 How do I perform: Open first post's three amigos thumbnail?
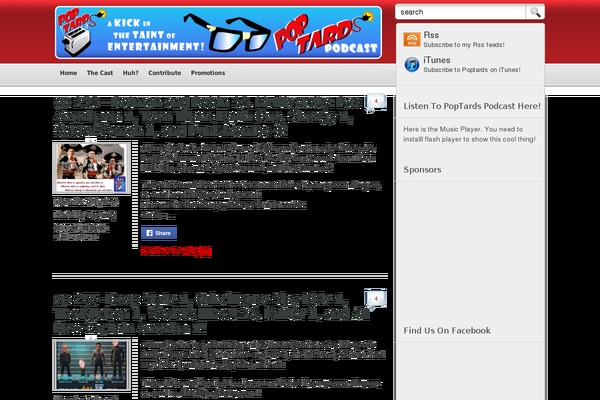(91, 168)
